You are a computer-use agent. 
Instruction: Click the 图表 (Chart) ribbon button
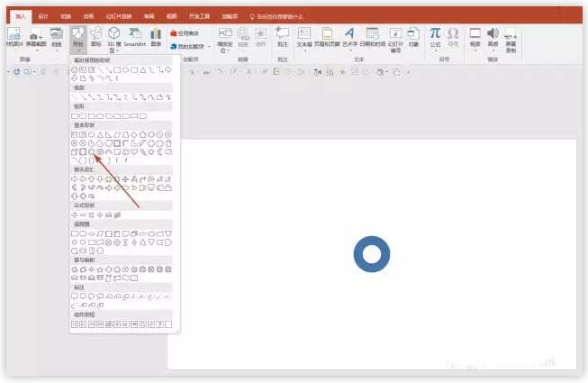(156, 37)
